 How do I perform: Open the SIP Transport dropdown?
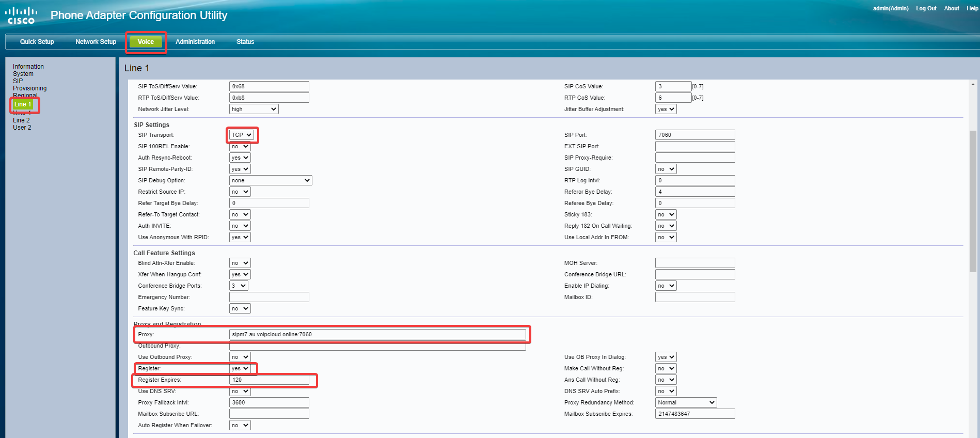click(241, 135)
